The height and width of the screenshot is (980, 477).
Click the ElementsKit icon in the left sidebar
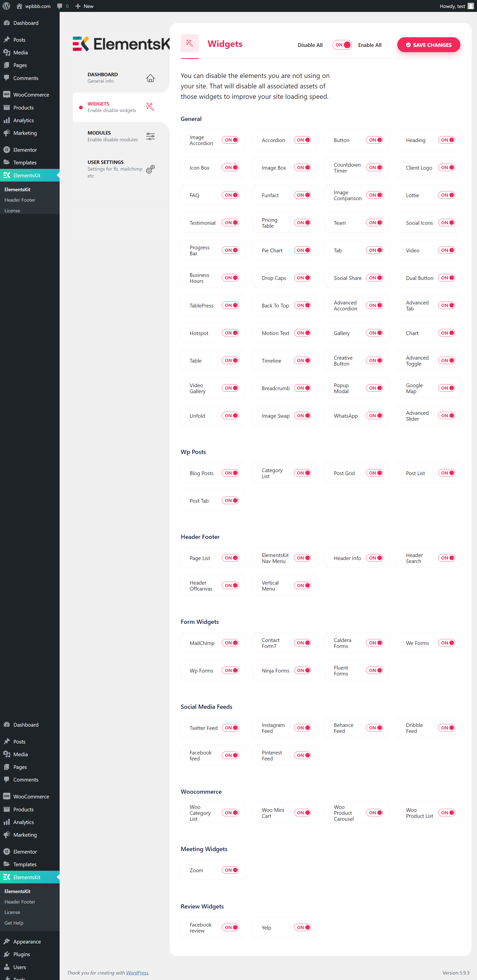7,175
